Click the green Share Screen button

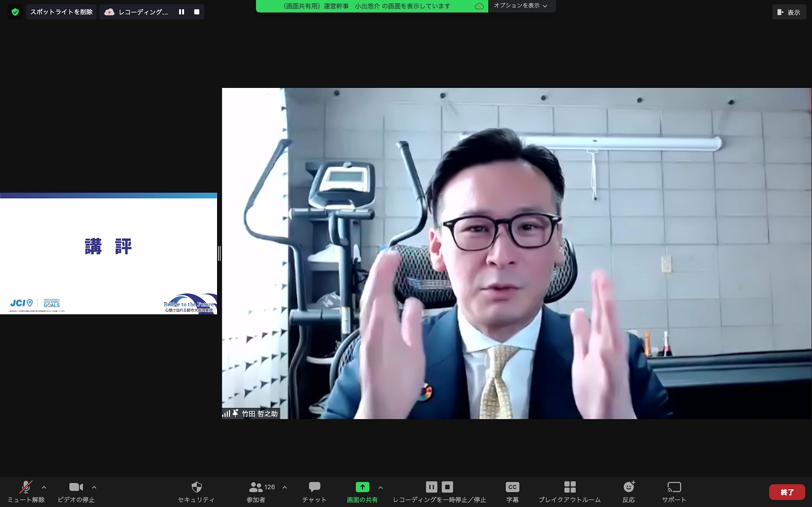[362, 492]
